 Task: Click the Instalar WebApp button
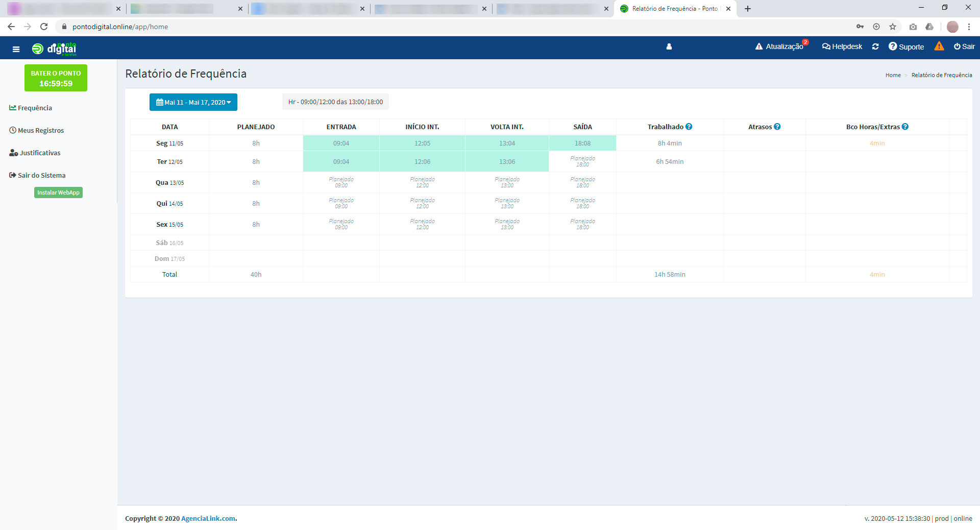[58, 192]
